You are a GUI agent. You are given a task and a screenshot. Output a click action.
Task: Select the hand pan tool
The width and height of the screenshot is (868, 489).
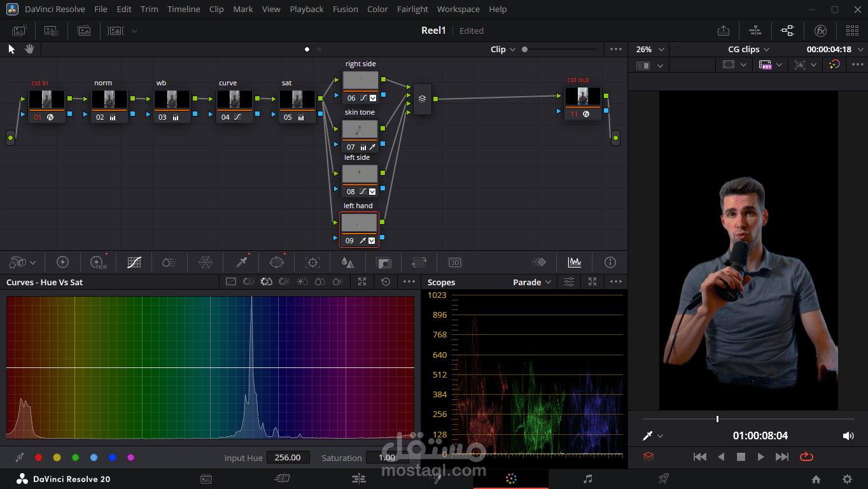[29, 49]
